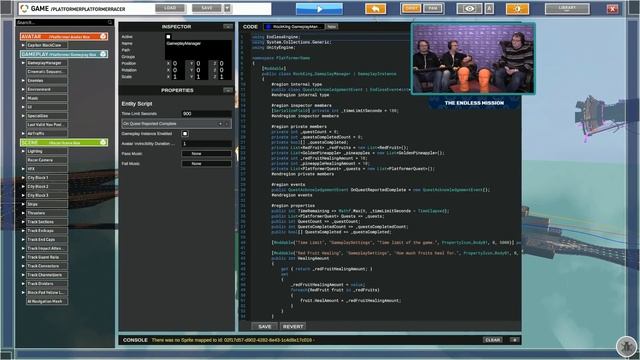Collapse the Inspector panel with its minimize button
The width and height of the screenshot is (640, 360).
pos(228,27)
